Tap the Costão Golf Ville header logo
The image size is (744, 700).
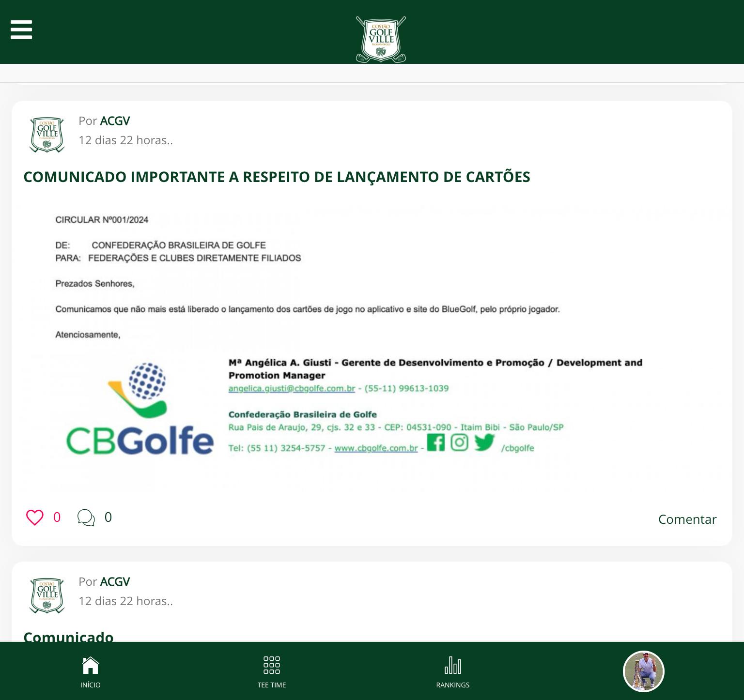click(381, 39)
